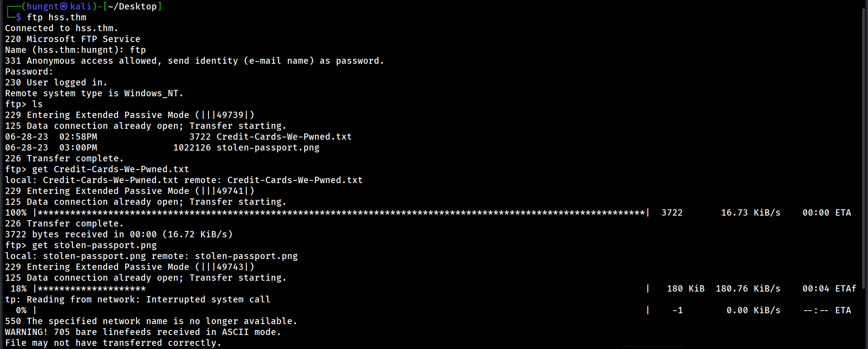Image resolution: width=868 pixels, height=349 pixels.
Task: Click the '220 Microsoft FTP Service' banner
Action: point(72,39)
